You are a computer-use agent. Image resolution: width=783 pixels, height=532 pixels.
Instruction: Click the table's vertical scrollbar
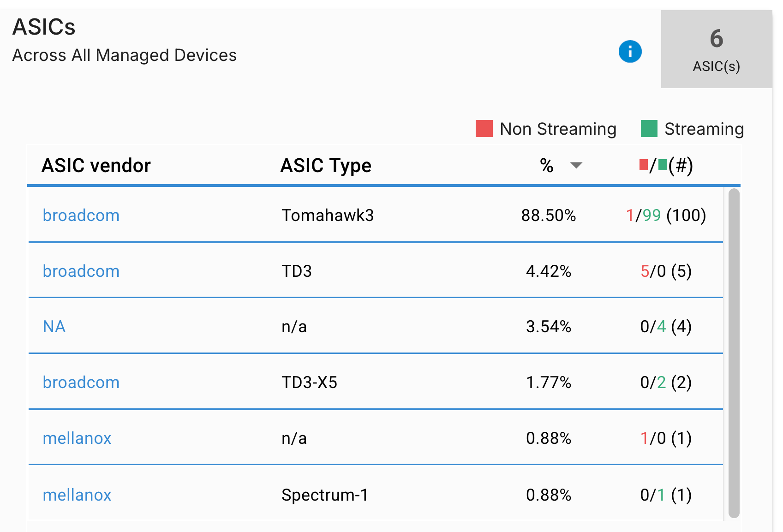[734, 353]
